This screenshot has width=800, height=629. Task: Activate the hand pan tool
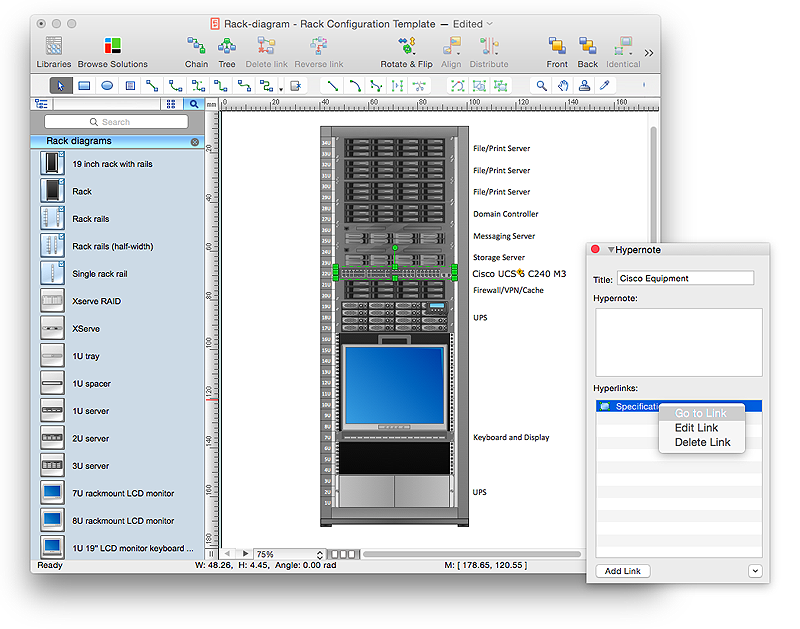click(x=564, y=86)
